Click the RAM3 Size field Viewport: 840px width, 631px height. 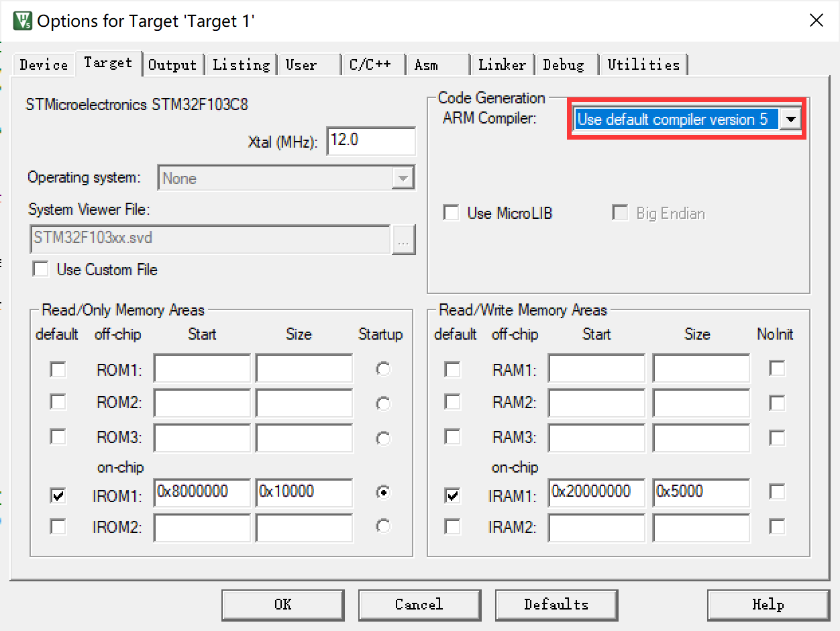[701, 438]
